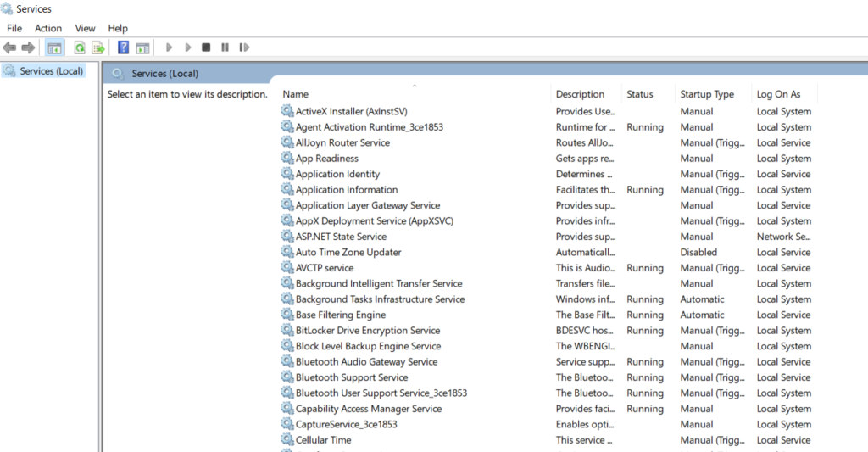Click the Restart Service icon
This screenshot has width=868, height=452.
click(x=244, y=47)
